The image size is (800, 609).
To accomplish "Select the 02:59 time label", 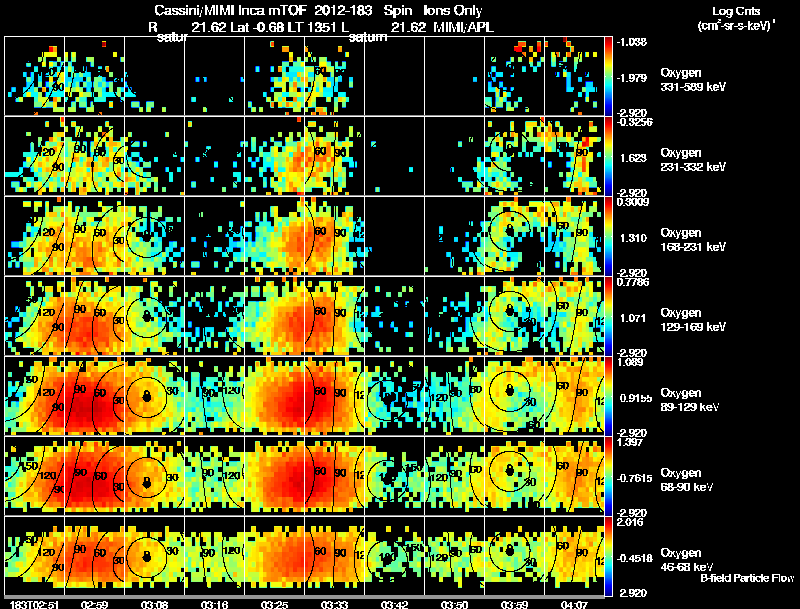I will tap(94, 605).
